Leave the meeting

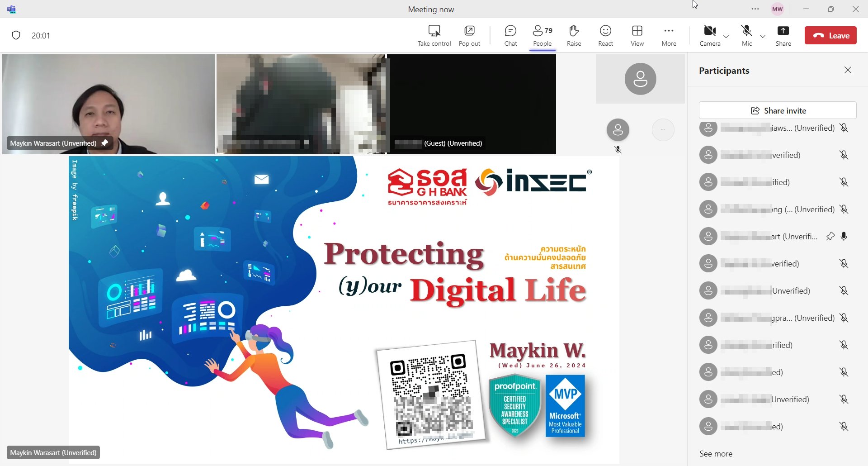pos(830,35)
